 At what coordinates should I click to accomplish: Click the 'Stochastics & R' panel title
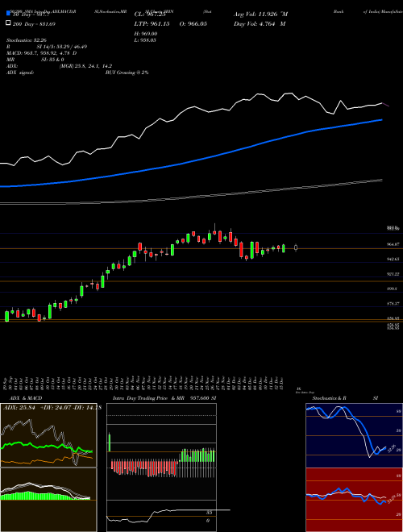coord(329,398)
